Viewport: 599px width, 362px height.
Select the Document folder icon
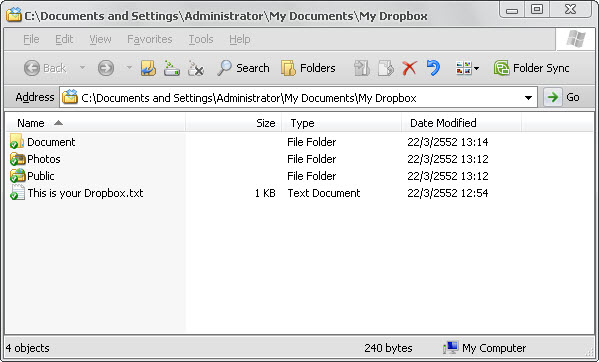point(17,141)
